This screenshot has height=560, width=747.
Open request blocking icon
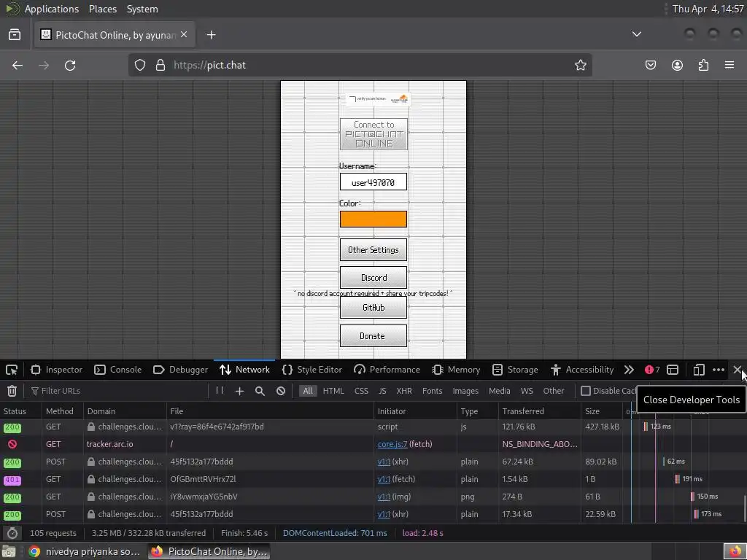pyautogui.click(x=281, y=391)
